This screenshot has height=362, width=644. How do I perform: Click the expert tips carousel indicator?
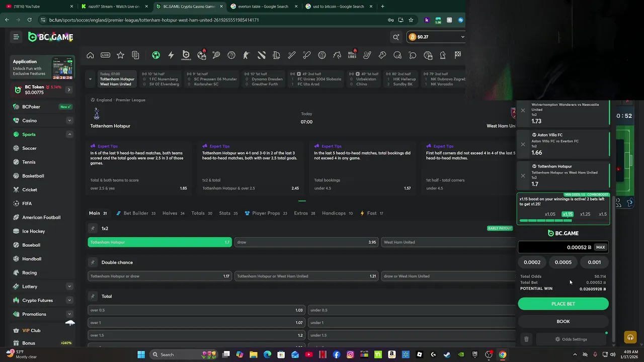(302, 201)
